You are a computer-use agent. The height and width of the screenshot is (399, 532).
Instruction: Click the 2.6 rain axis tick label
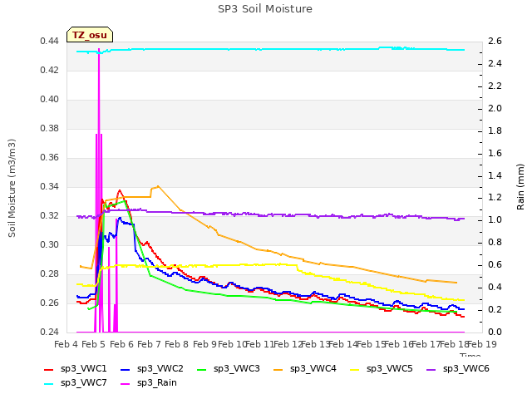point(495,42)
